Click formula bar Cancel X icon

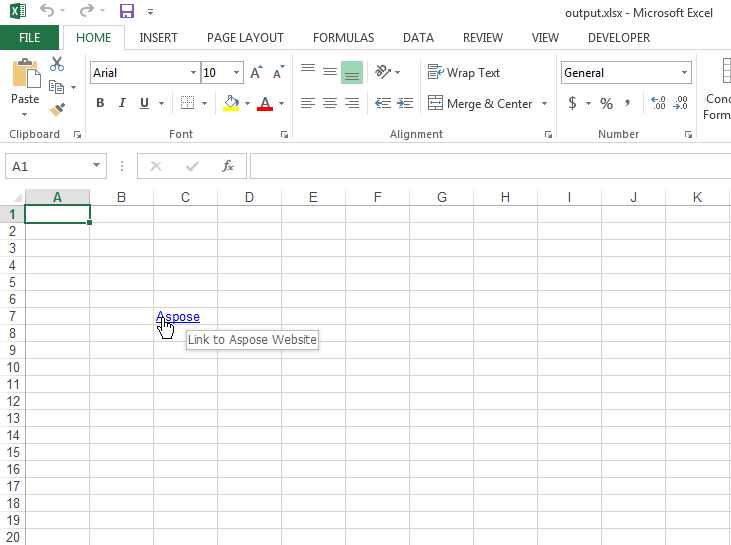point(156,166)
